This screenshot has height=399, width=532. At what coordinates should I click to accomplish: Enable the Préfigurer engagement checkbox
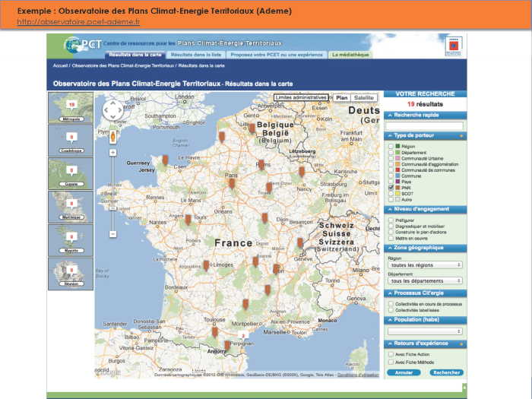click(391, 220)
